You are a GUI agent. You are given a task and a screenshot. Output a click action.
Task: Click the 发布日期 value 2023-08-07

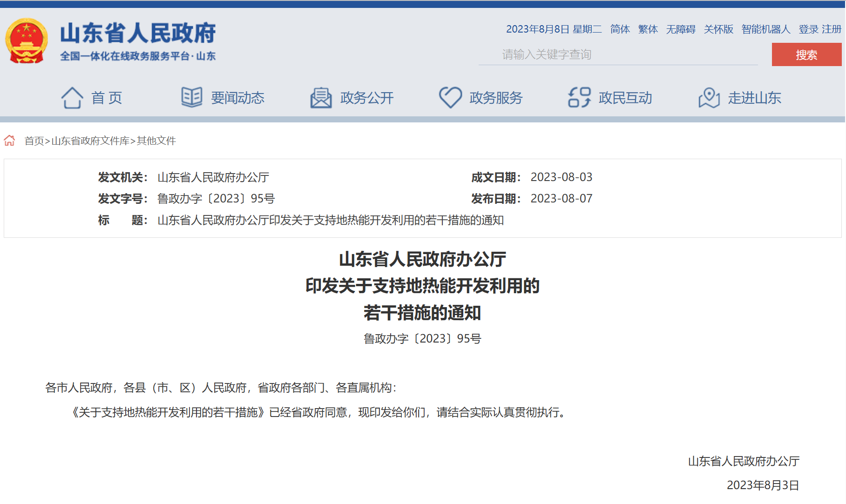point(562,199)
